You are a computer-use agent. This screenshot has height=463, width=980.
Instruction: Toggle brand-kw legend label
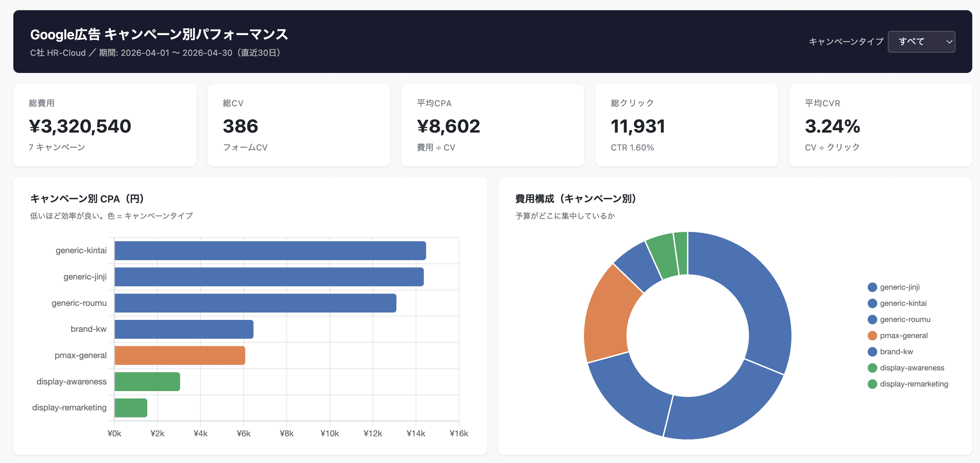[896, 351]
